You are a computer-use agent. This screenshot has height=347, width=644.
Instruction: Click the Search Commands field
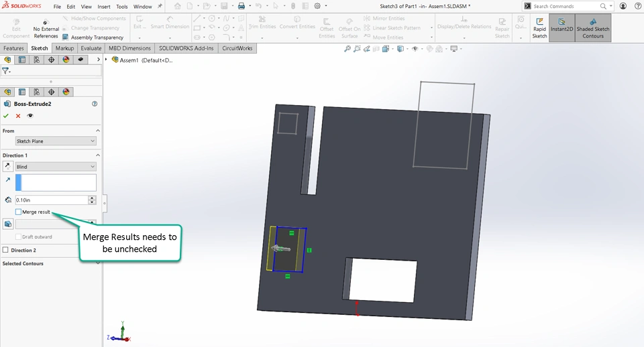pos(565,6)
